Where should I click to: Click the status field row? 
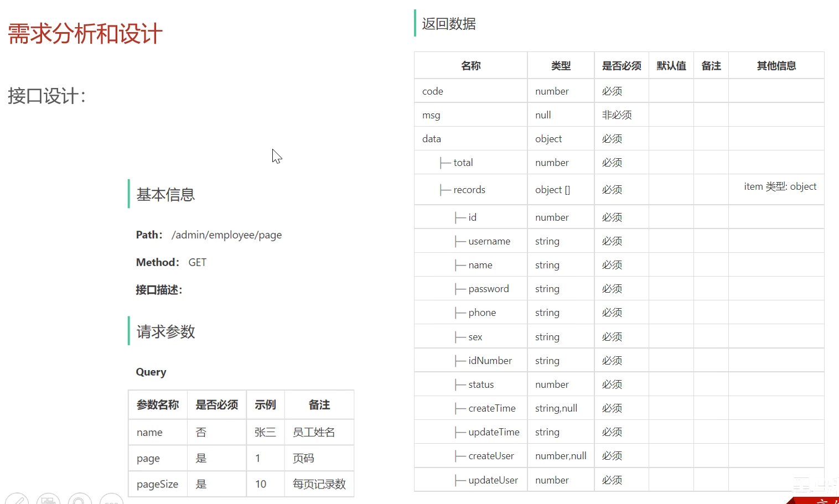click(619, 385)
